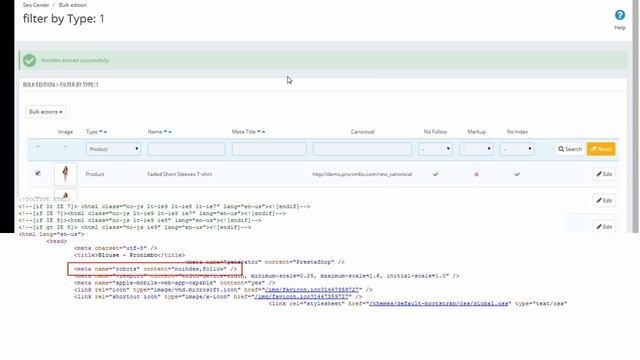Tick the Faded Short Sleeves T-shirt checkbox
Image resolution: width=640 pixels, height=360 pixels.
coord(38,173)
